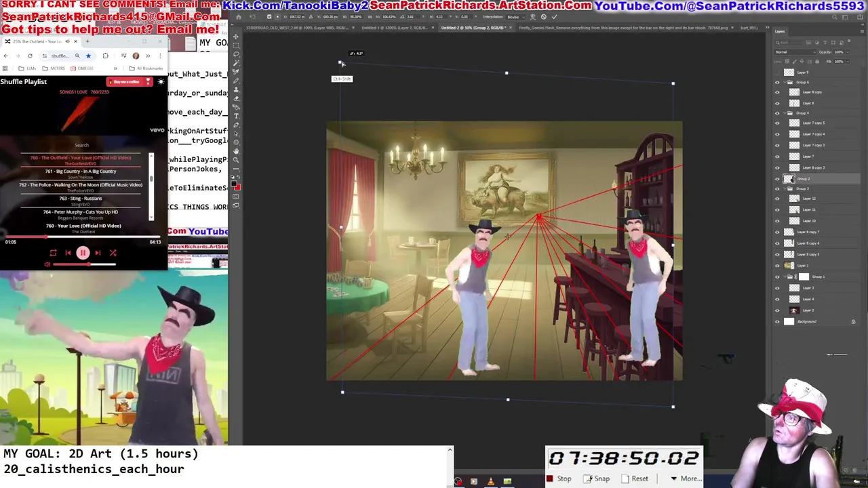Screen dimensions: 868x488
Task: Open the browser extensions puzzle icon
Action: pos(105,56)
